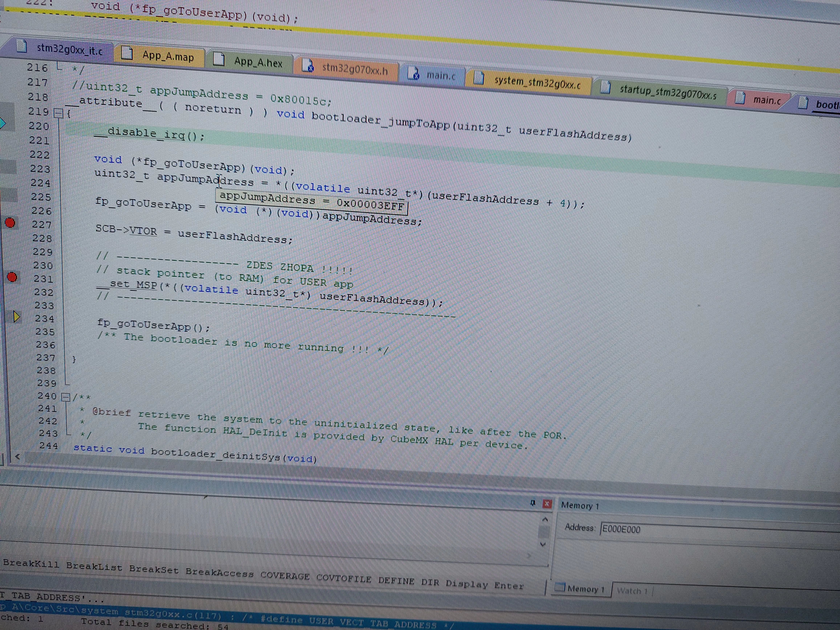Image resolution: width=840 pixels, height=630 pixels.
Task: Close the command window panel
Action: click(x=547, y=504)
